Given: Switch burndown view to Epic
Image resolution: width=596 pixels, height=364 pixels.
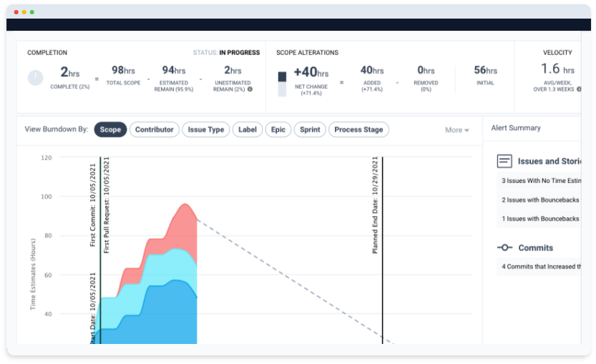Looking at the screenshot, I should click(x=278, y=129).
